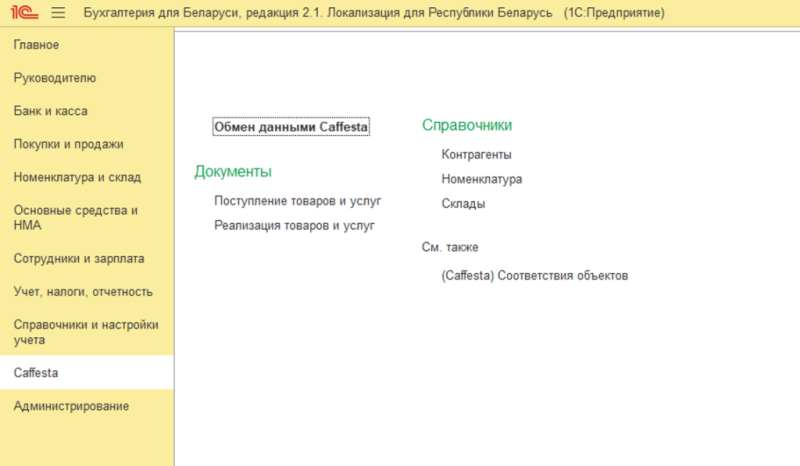The height and width of the screenshot is (466, 800).
Task: Open Поступление товаров и услуг documents
Action: pos(297,201)
